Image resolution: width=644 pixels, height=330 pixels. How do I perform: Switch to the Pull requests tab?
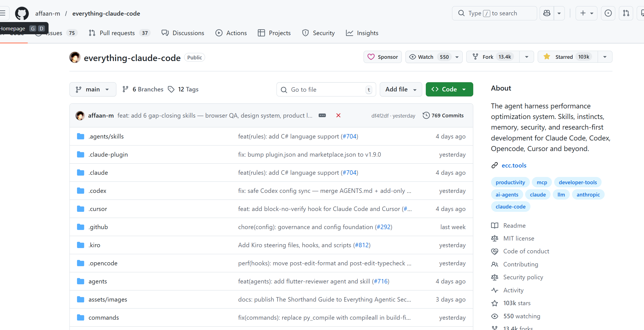[117, 33]
